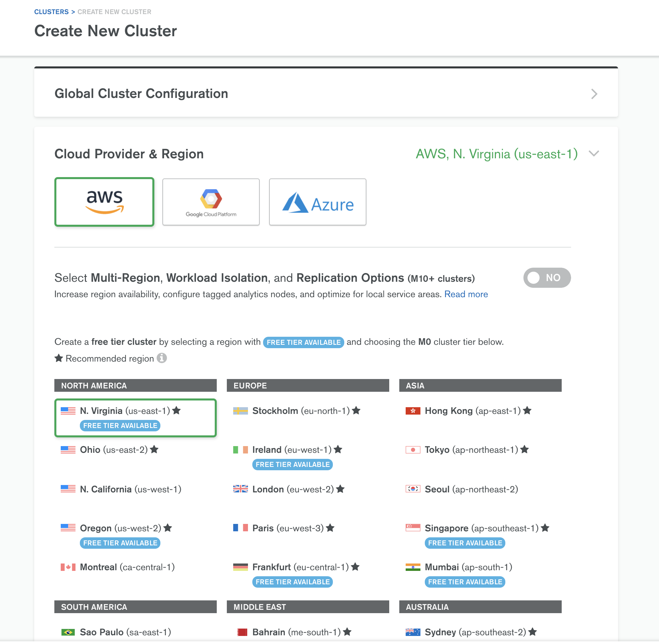
Task: Click the Recommended region info icon
Action: click(x=162, y=358)
